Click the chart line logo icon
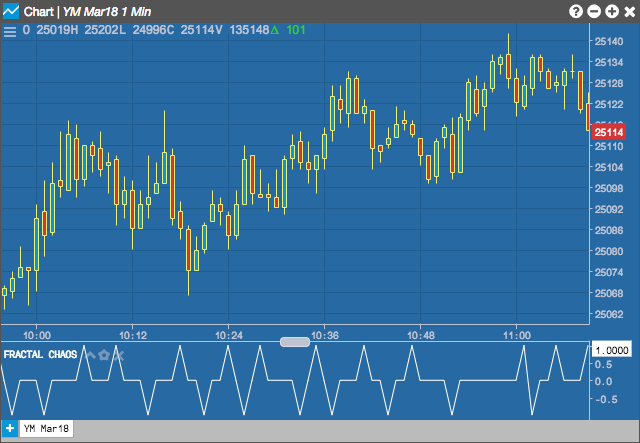This screenshot has width=640, height=443. click(11, 11)
